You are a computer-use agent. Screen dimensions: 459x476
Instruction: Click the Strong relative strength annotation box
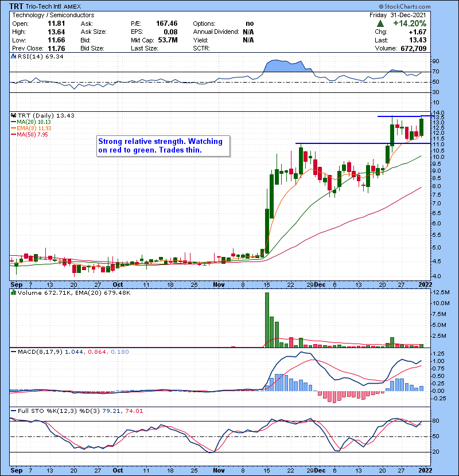[x=163, y=146]
